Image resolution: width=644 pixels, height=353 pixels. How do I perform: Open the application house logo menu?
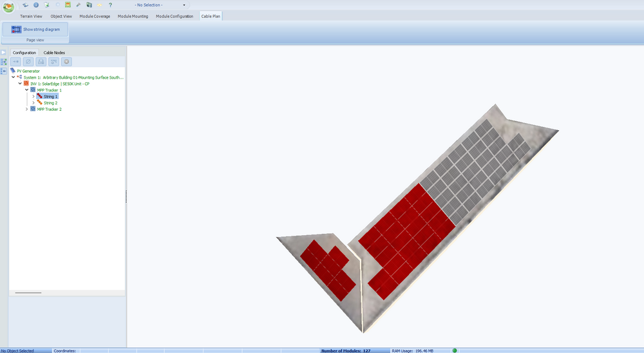coord(8,7)
